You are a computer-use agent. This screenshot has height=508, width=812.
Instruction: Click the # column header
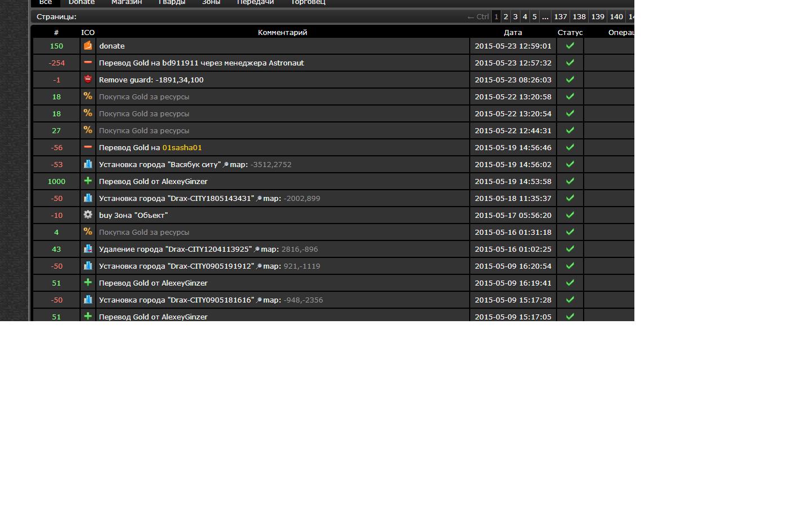pos(56,32)
